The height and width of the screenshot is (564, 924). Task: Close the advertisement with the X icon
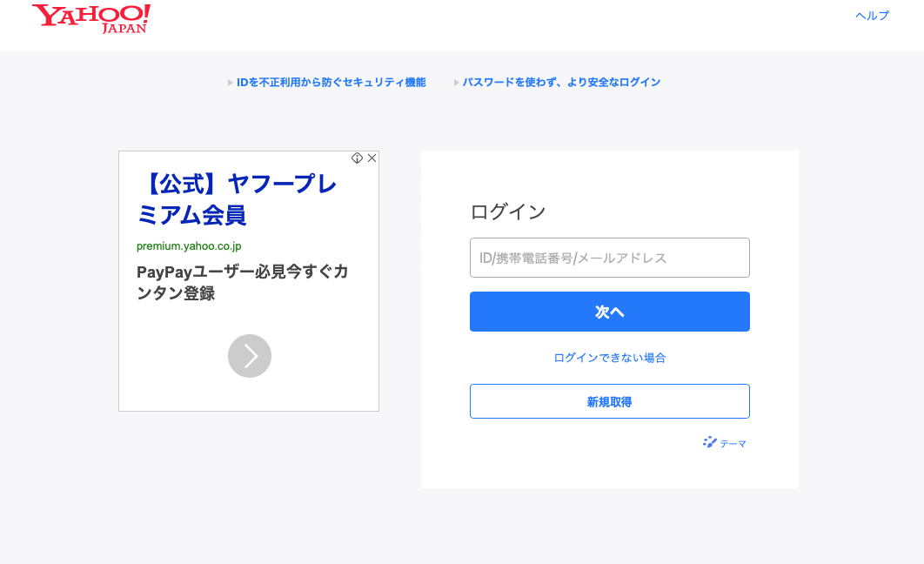coord(372,158)
